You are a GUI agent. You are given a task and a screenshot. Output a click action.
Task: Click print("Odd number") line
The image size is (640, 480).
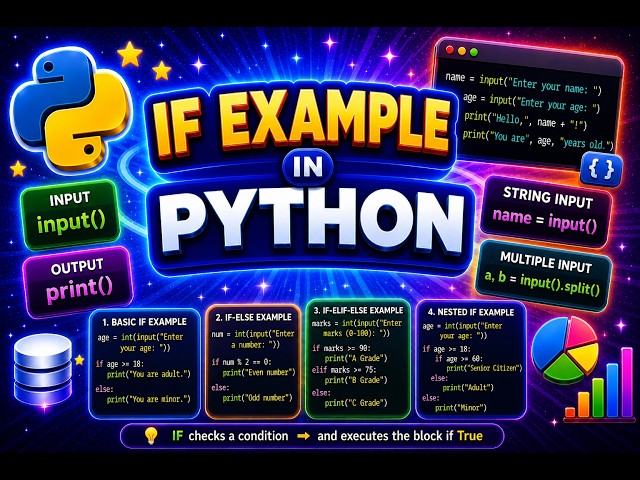pyautogui.click(x=257, y=398)
